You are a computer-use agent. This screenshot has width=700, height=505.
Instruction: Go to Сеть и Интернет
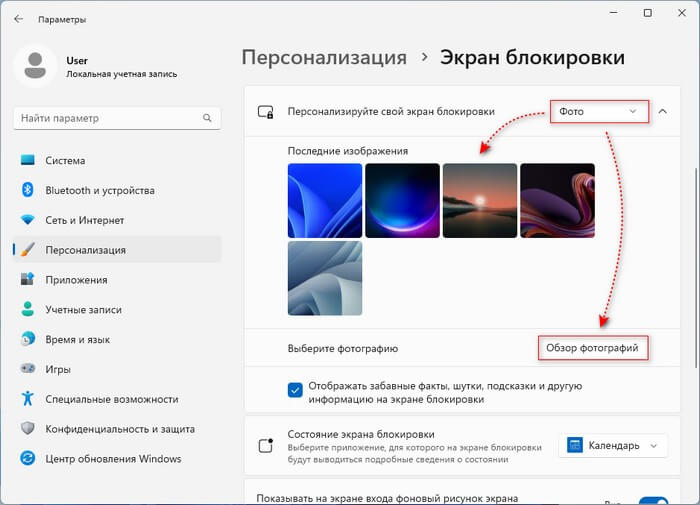pyautogui.click(x=117, y=220)
